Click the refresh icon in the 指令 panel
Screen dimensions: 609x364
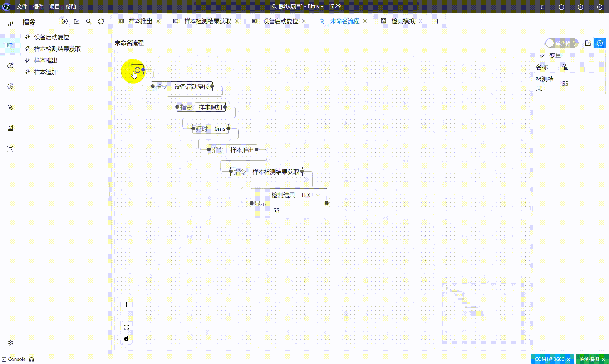[101, 21]
